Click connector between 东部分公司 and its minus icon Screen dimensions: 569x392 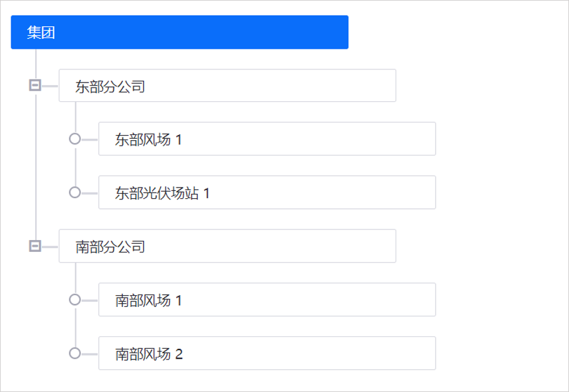click(50, 86)
